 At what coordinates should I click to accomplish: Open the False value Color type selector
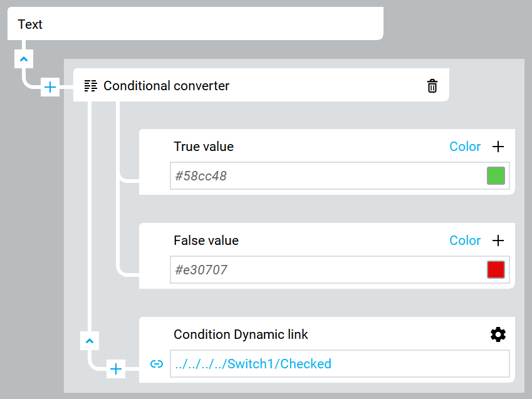click(465, 241)
